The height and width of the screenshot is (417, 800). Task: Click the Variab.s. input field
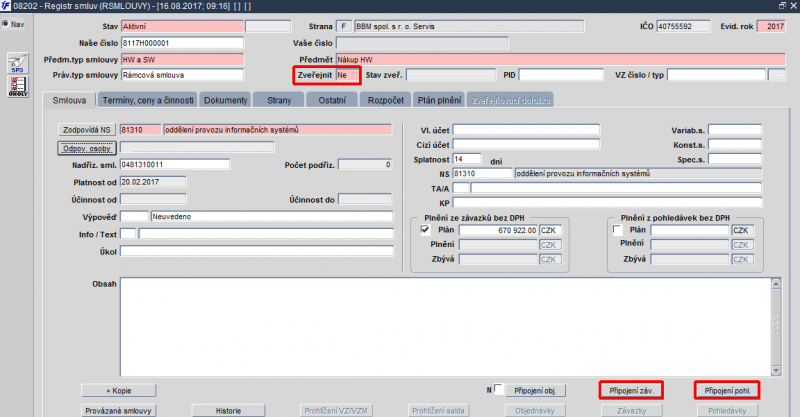735,130
